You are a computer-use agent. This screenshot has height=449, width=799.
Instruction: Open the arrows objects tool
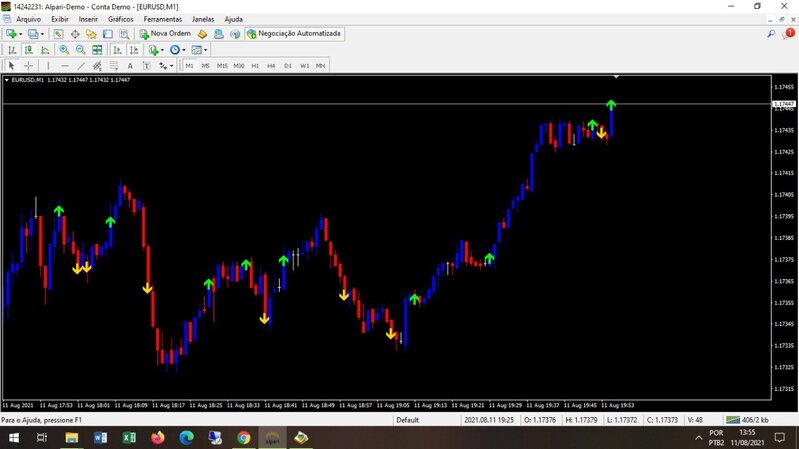pos(163,66)
